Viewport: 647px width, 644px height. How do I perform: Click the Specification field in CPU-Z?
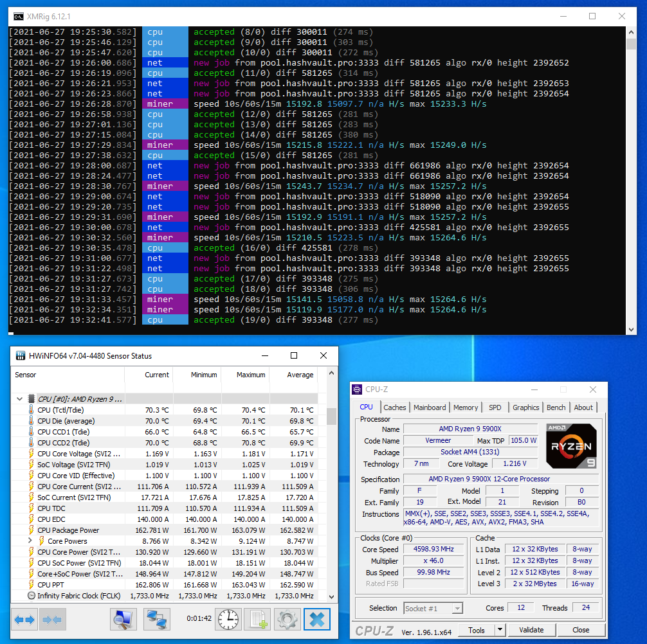(500, 479)
